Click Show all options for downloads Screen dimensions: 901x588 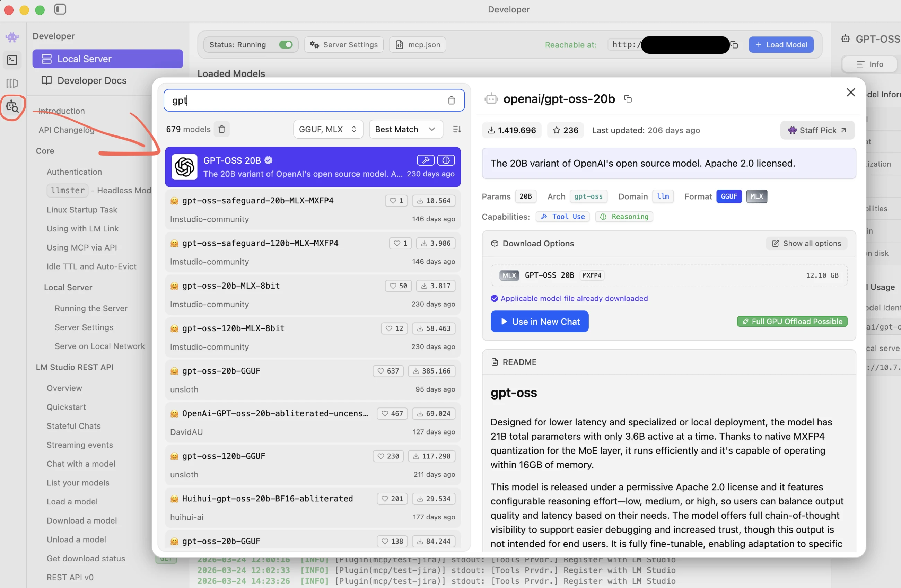point(806,244)
